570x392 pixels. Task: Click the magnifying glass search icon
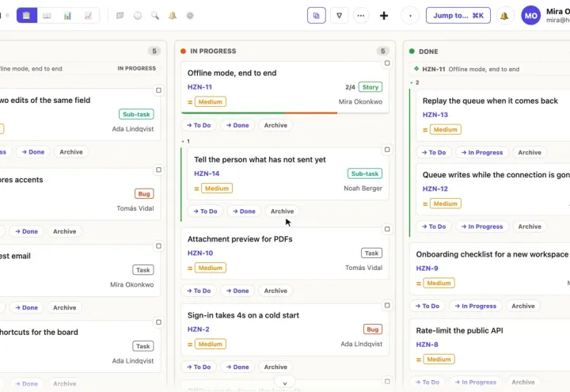(x=155, y=16)
